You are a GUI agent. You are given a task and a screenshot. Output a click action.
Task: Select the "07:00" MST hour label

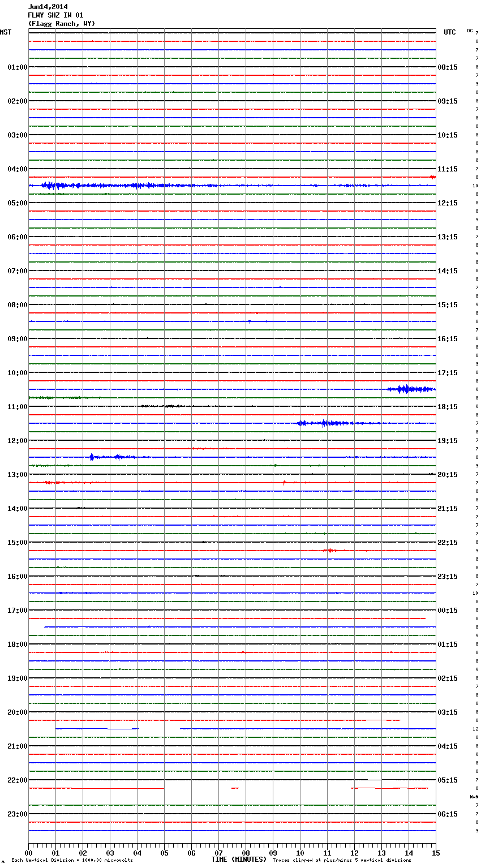click(x=17, y=271)
